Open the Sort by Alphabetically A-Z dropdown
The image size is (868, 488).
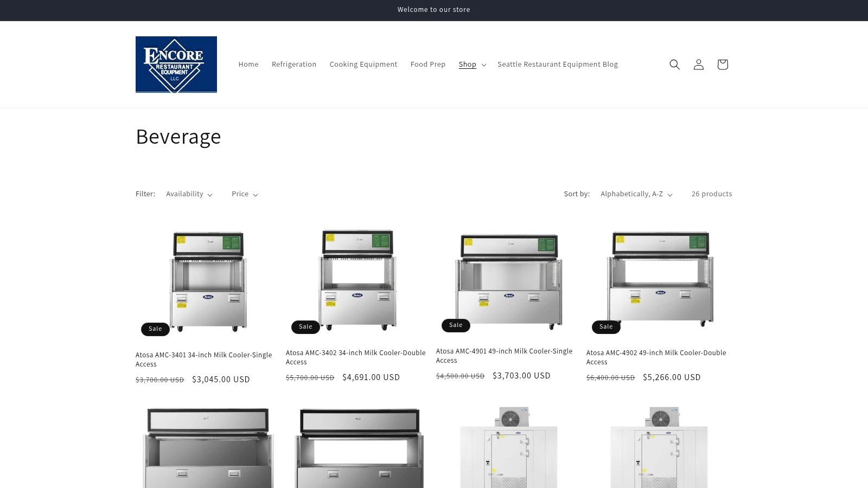[636, 194]
